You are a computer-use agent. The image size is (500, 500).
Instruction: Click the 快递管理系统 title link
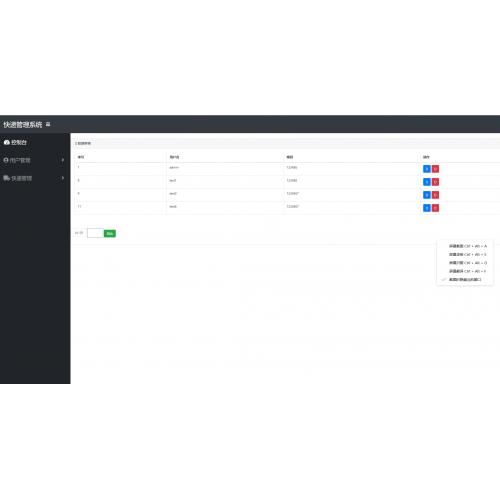(x=23, y=124)
